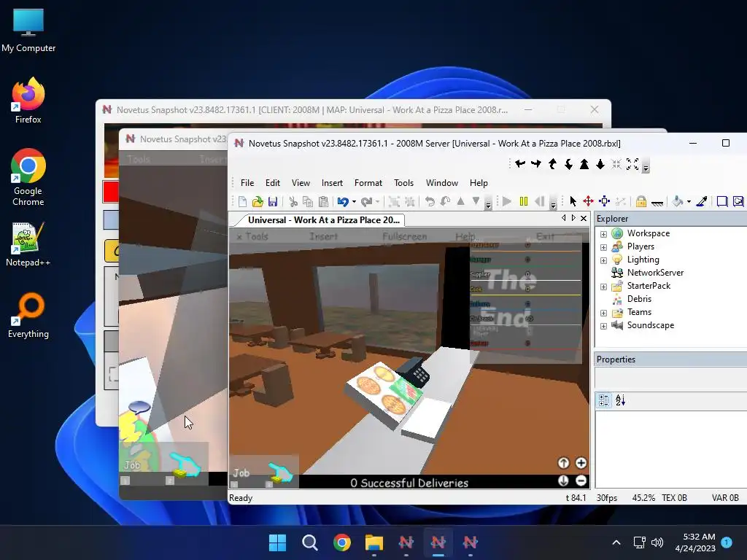This screenshot has width=747, height=560.
Task: Click the viewport camera zoom-in plus button
Action: (581, 463)
